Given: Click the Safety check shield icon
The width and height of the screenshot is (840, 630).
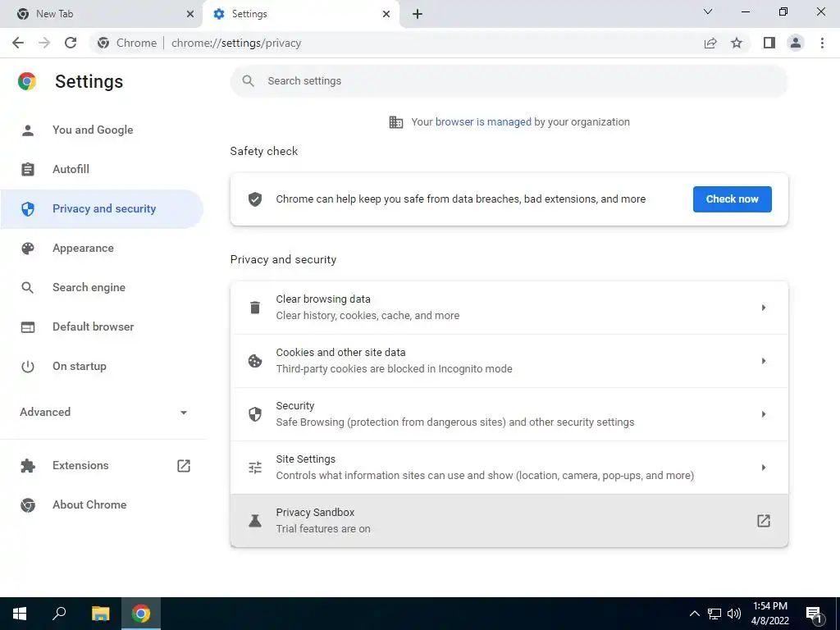Looking at the screenshot, I should [255, 199].
